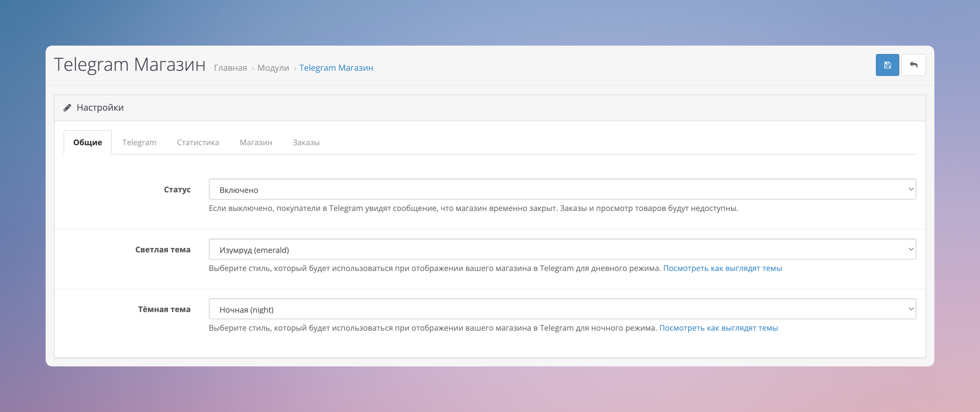The width and height of the screenshot is (980, 412).
Task: Click the Модули breadcrumb link
Action: pos(273,68)
